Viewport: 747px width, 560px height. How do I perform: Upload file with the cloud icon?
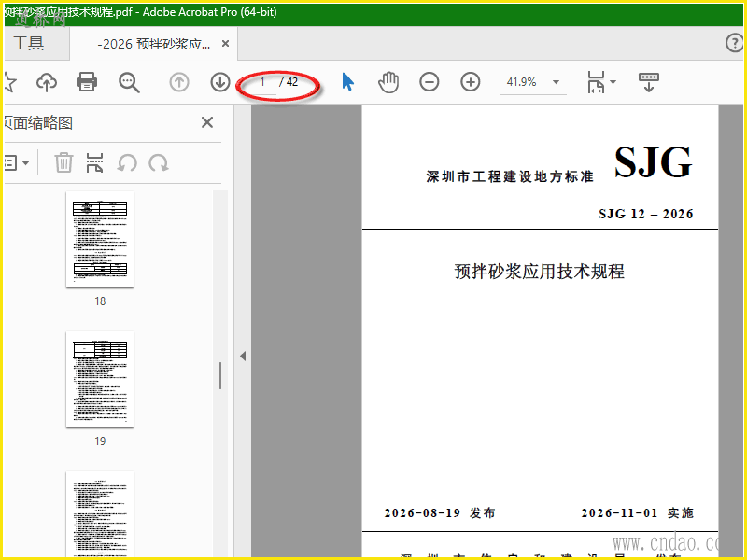point(47,82)
